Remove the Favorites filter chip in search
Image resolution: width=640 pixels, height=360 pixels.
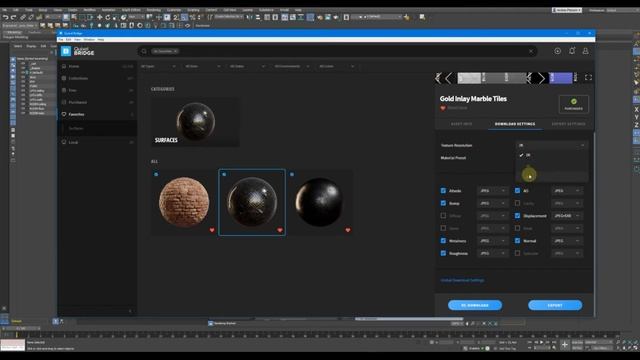(176, 51)
